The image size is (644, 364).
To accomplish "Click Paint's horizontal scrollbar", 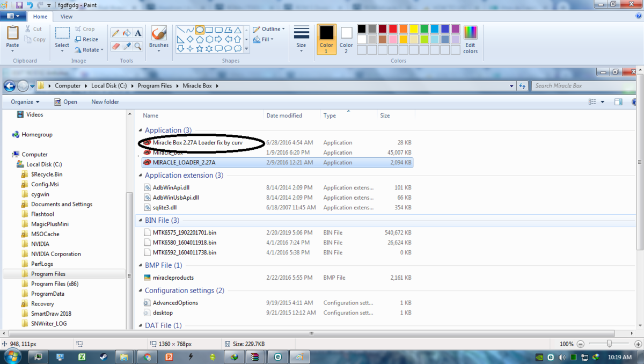I will (311, 333).
